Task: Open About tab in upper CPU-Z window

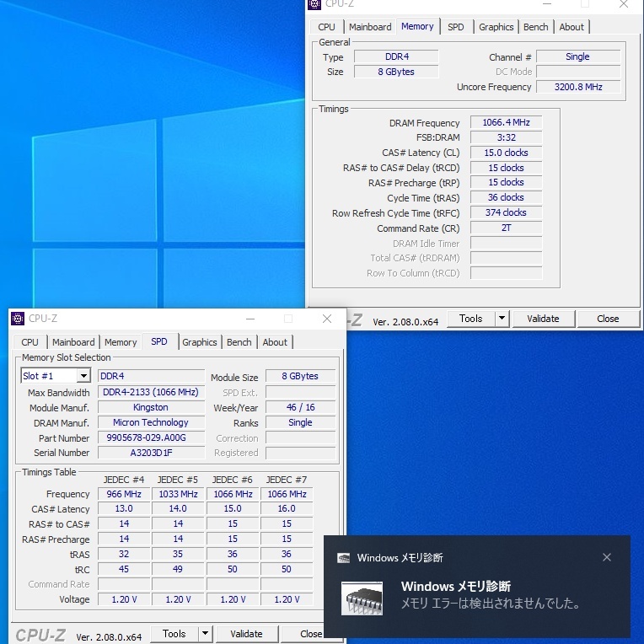Action: pos(572,27)
